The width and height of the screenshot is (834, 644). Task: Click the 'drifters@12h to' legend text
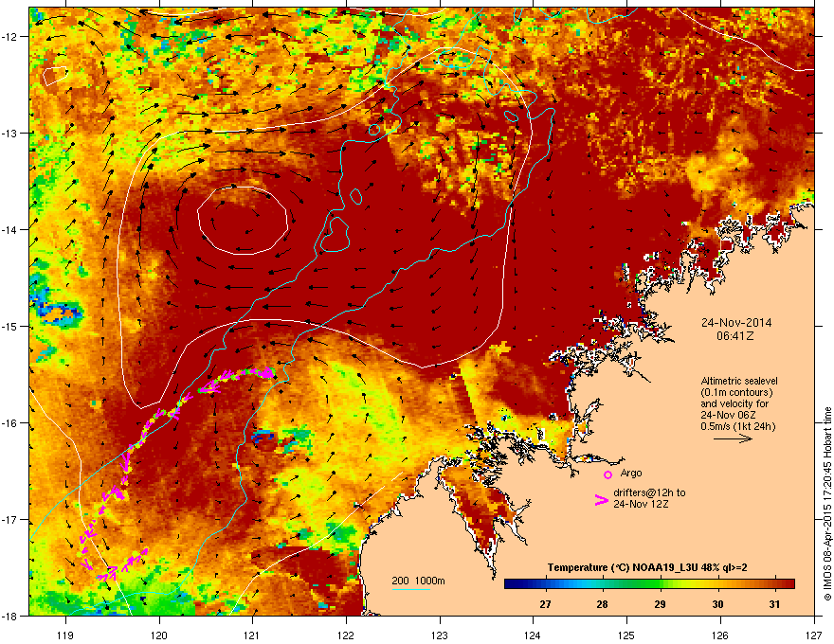click(649, 492)
